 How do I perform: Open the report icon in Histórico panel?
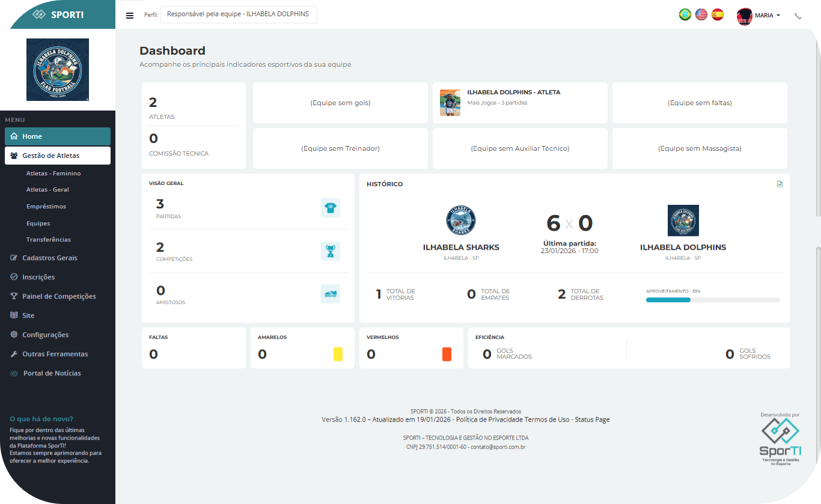point(780,184)
